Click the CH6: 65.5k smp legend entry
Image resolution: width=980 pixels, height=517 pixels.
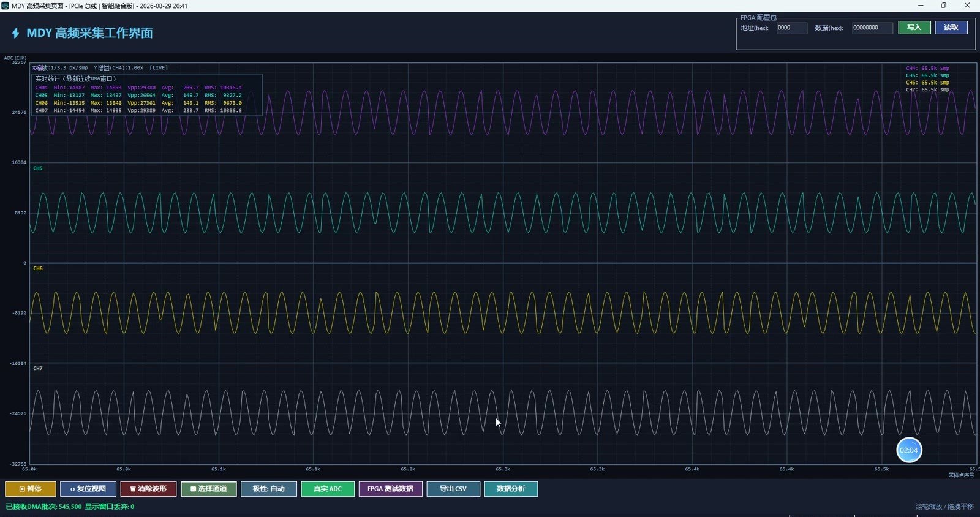point(927,83)
